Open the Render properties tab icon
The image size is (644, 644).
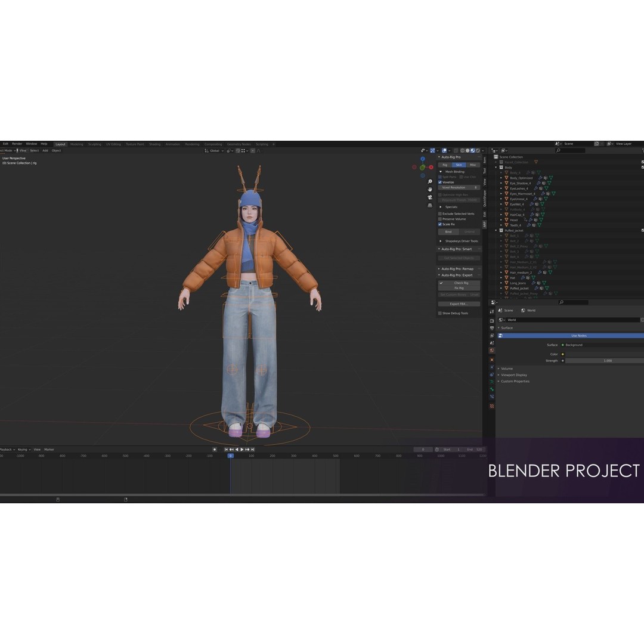[x=491, y=321]
